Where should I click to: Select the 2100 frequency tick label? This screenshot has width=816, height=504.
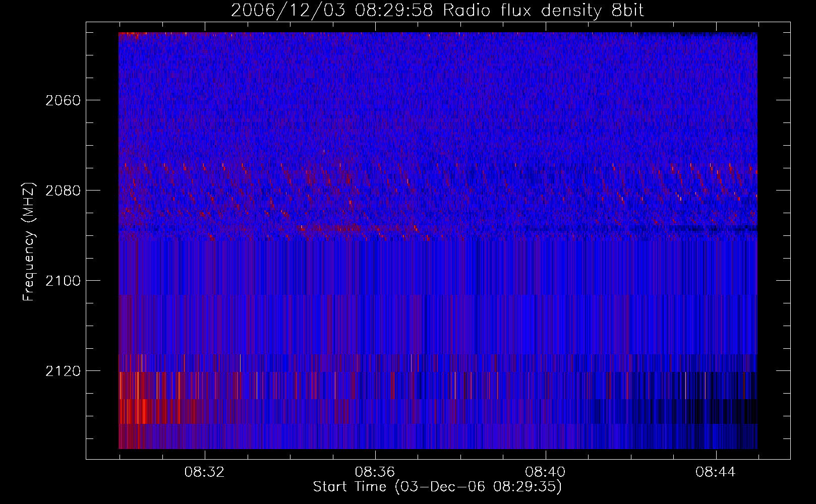pos(63,281)
